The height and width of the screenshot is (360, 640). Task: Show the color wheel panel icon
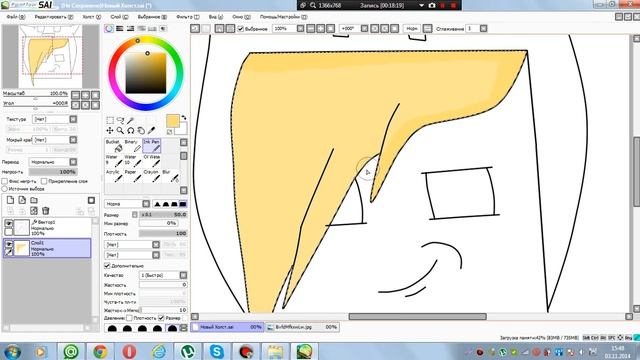[x=109, y=29]
